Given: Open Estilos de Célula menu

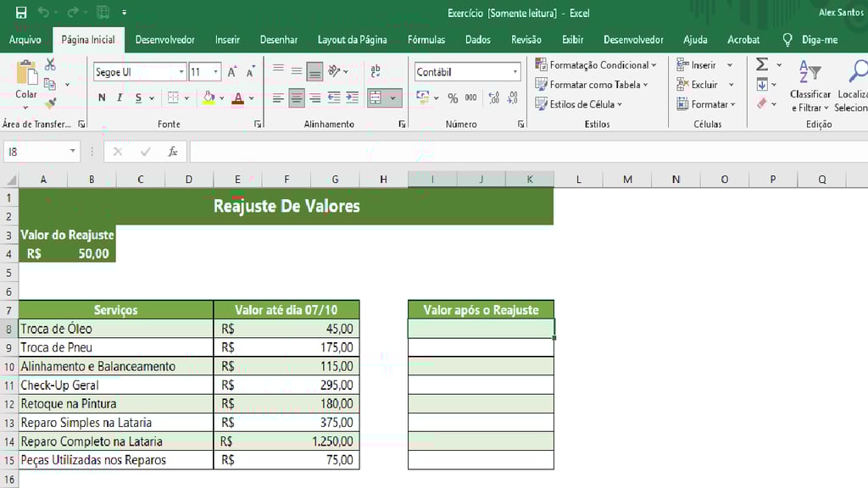Looking at the screenshot, I should tap(579, 104).
